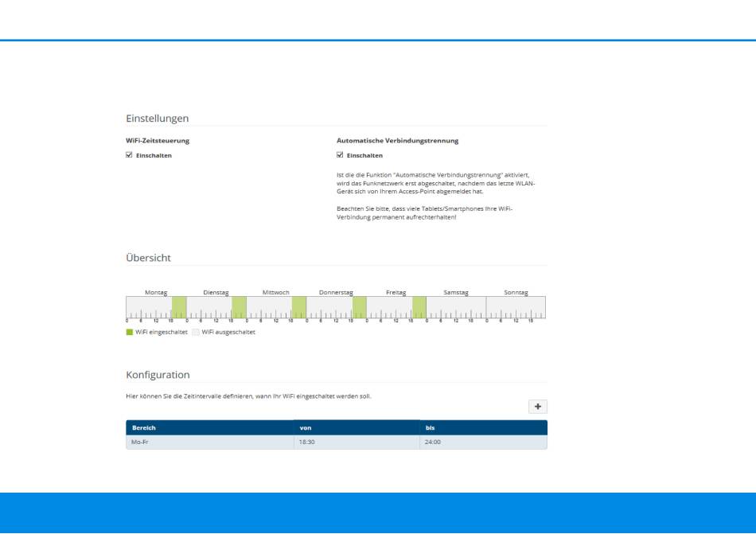The width and height of the screenshot is (756, 534).
Task: Click the Einstellungen section heading
Action: click(x=158, y=118)
